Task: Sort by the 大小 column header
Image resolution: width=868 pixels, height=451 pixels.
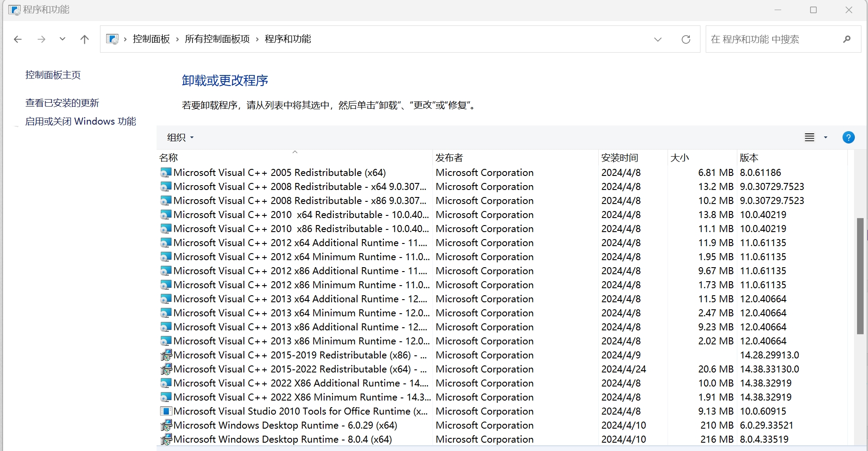Action: (702, 157)
